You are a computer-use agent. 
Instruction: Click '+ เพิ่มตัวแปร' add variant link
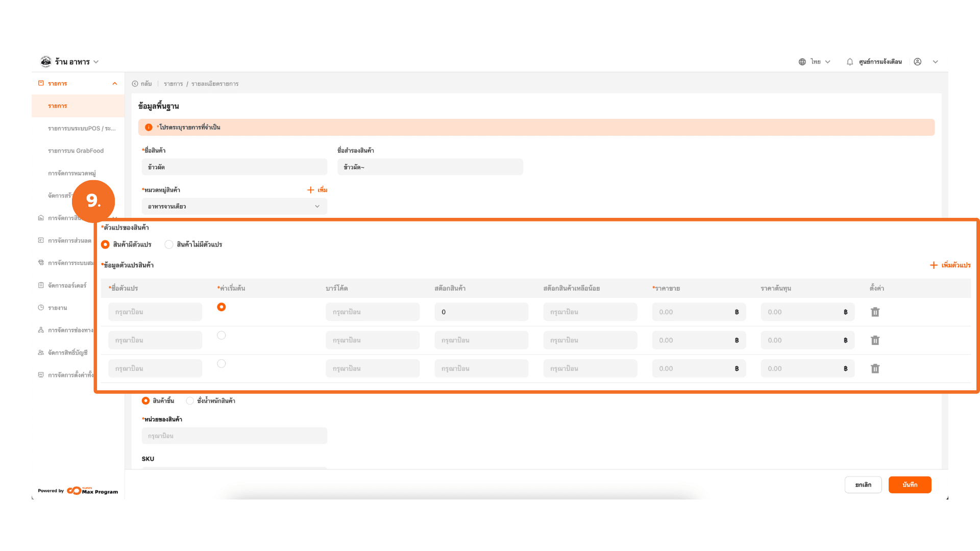coord(950,265)
